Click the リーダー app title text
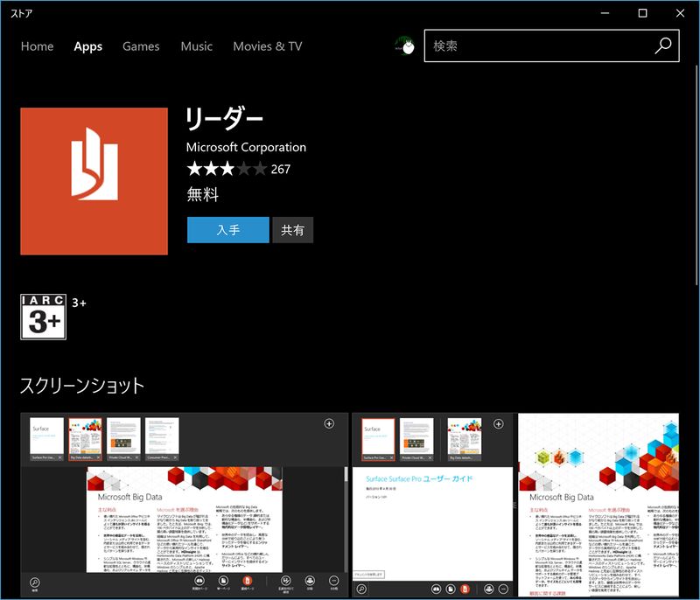 point(224,119)
